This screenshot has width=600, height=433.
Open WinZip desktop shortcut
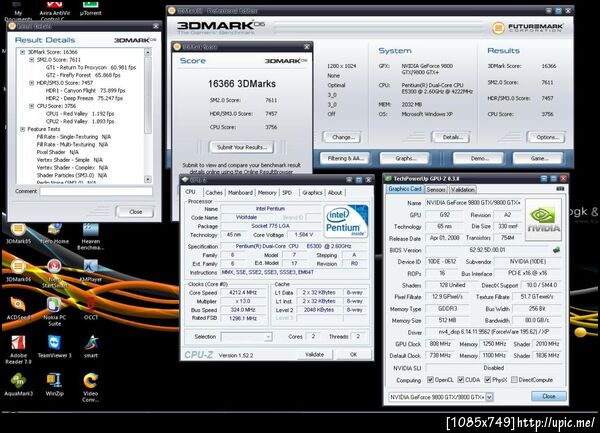coord(54,384)
